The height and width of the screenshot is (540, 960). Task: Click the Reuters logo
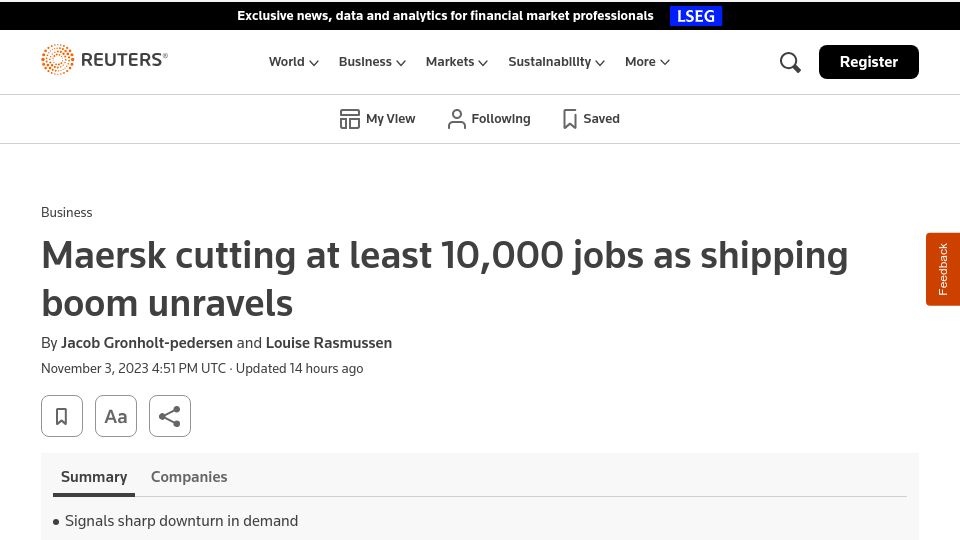(104, 59)
